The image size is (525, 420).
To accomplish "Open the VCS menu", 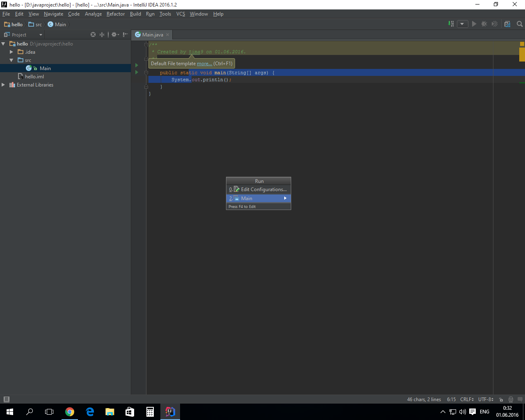I will point(180,14).
